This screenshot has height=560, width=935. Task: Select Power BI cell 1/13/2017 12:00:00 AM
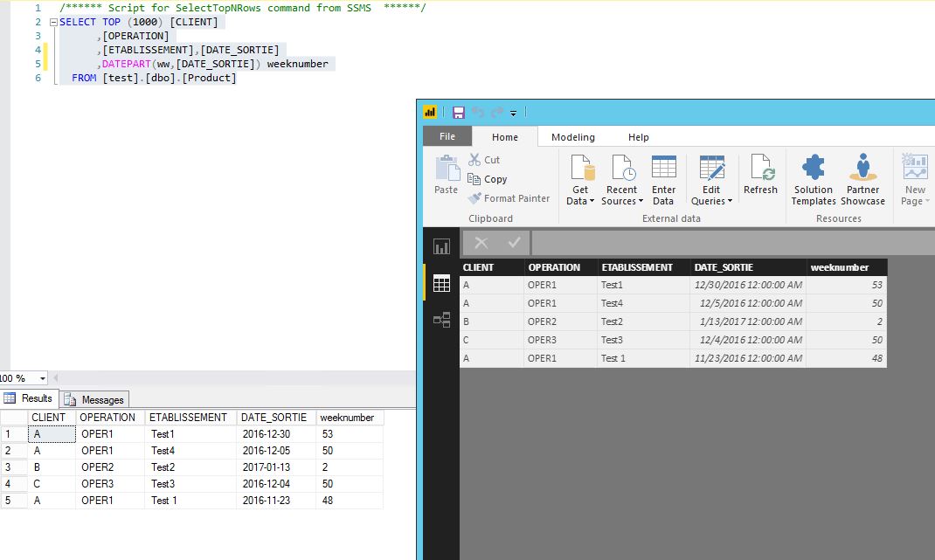[x=748, y=321]
